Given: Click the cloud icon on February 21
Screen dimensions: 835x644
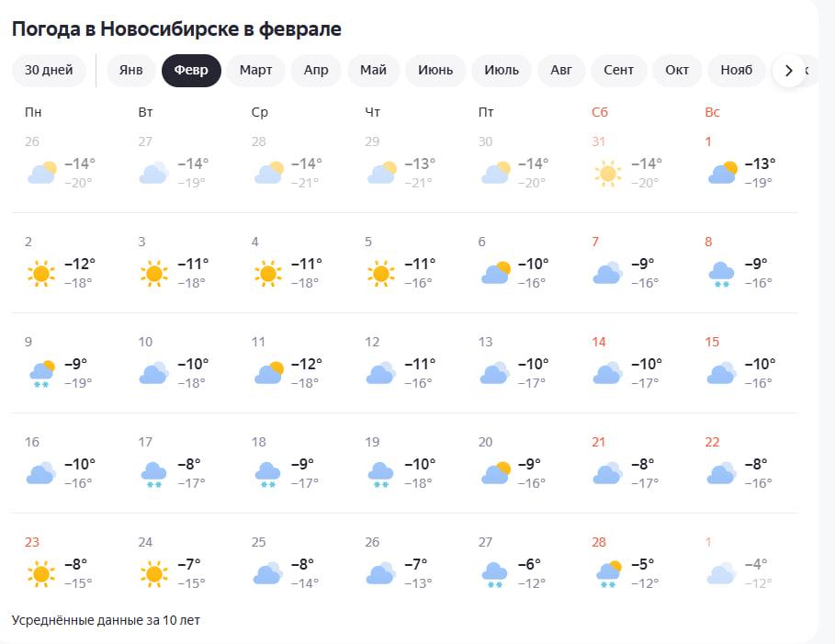Looking at the screenshot, I should [608, 473].
